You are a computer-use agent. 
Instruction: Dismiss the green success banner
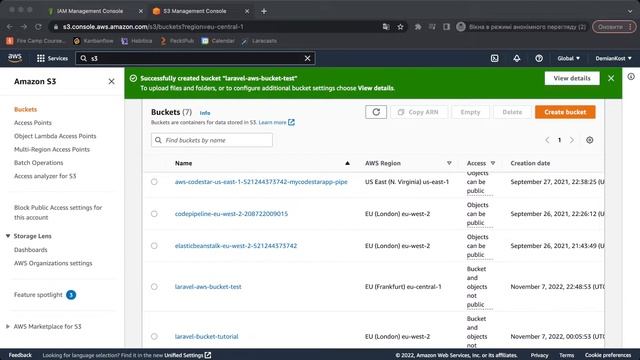[x=611, y=78]
